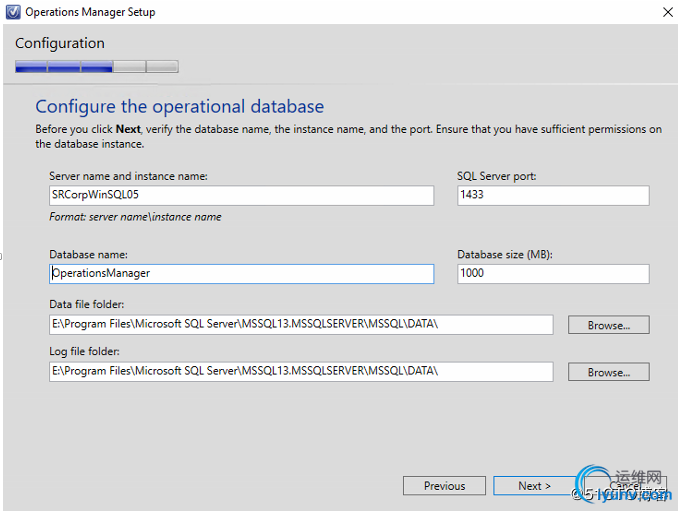Viewport: 678px width, 511px height.
Task: Click the 'Format: server name\instance name' hint
Action: click(x=135, y=217)
